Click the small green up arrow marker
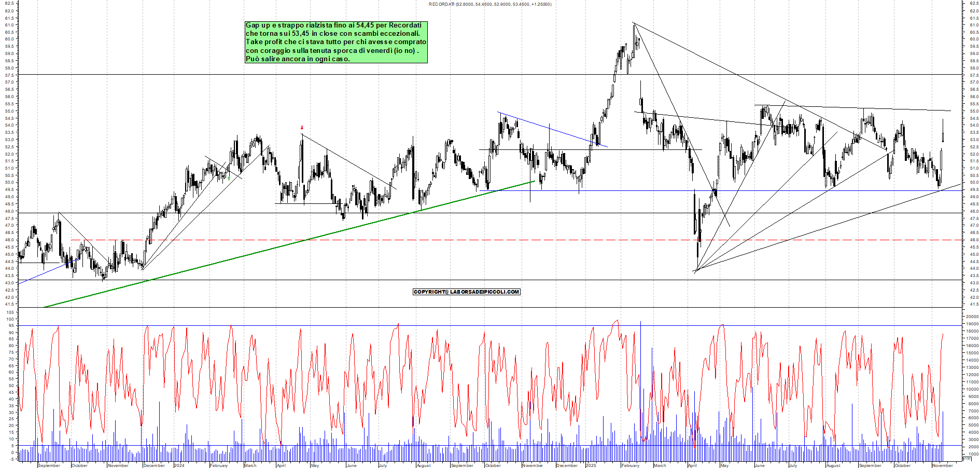This screenshot has height=468, width=980. coord(229,178)
